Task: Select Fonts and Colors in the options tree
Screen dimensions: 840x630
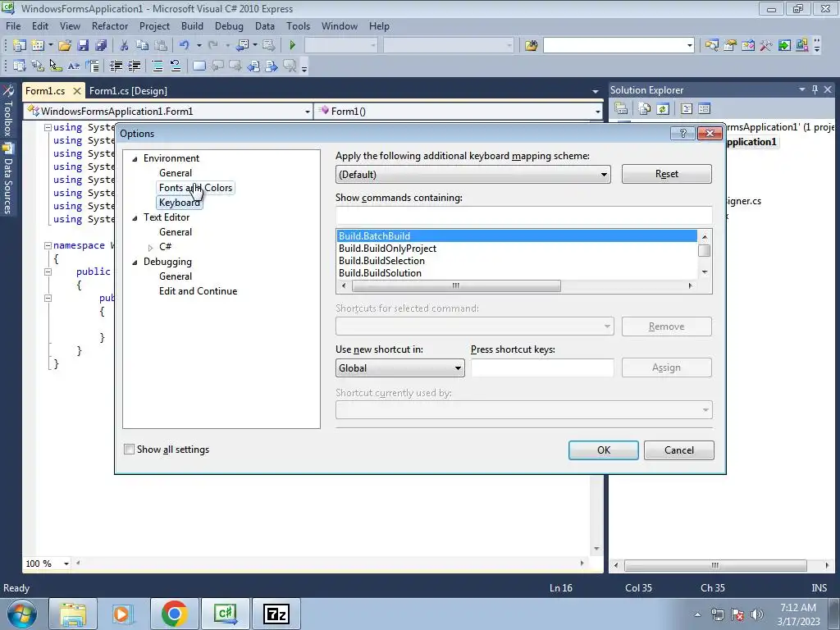Action: pos(195,188)
